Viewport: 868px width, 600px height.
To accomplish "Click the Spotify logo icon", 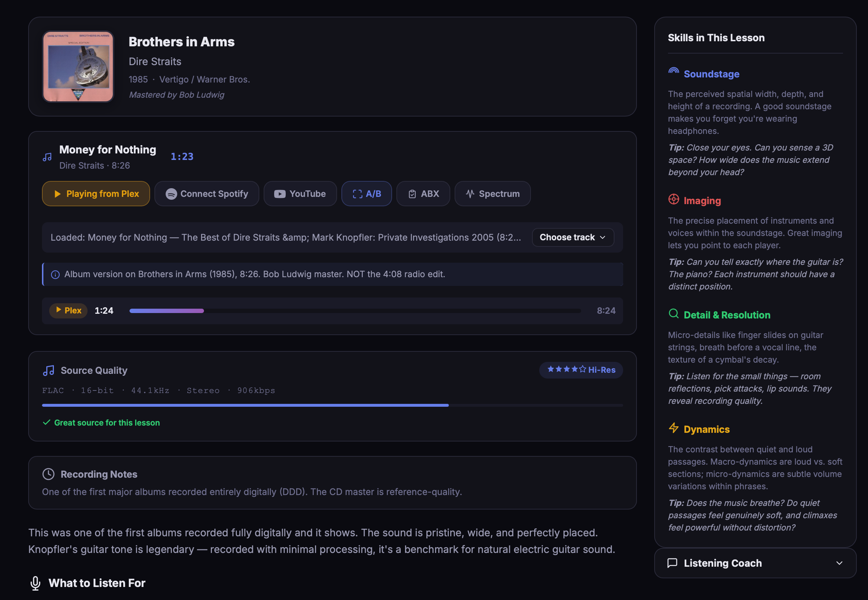I will click(x=171, y=194).
